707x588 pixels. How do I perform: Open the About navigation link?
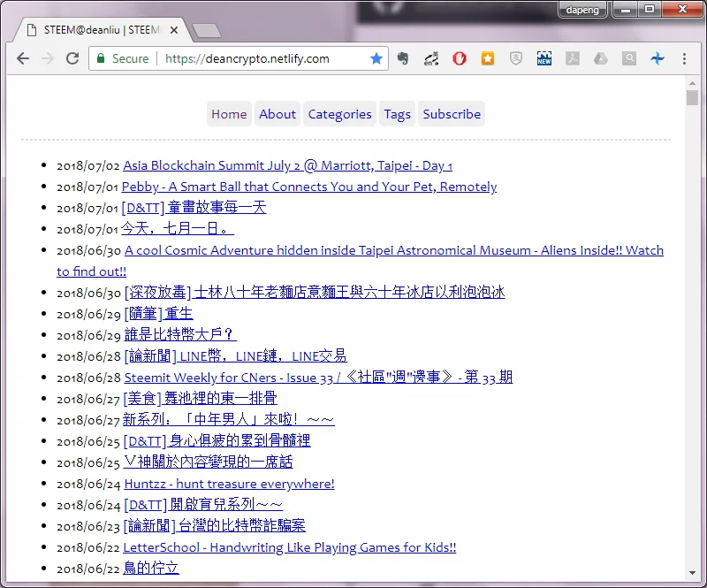(277, 114)
